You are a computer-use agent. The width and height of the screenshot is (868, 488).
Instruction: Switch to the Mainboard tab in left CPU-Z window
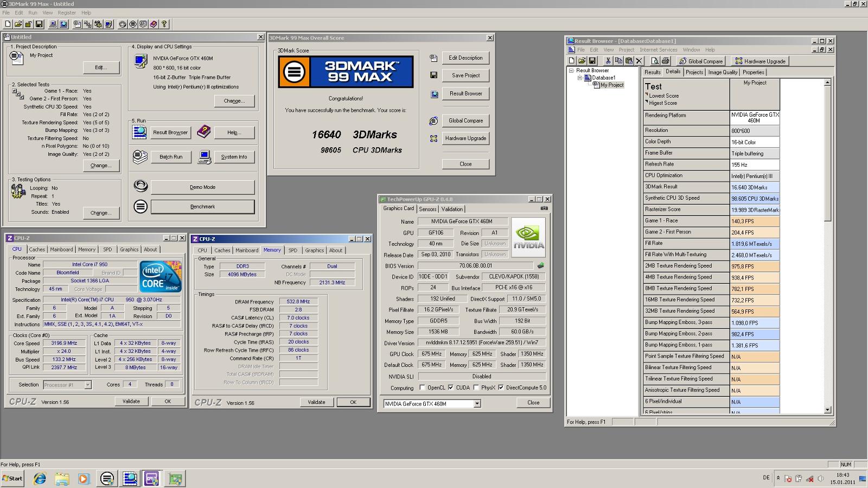click(x=61, y=250)
